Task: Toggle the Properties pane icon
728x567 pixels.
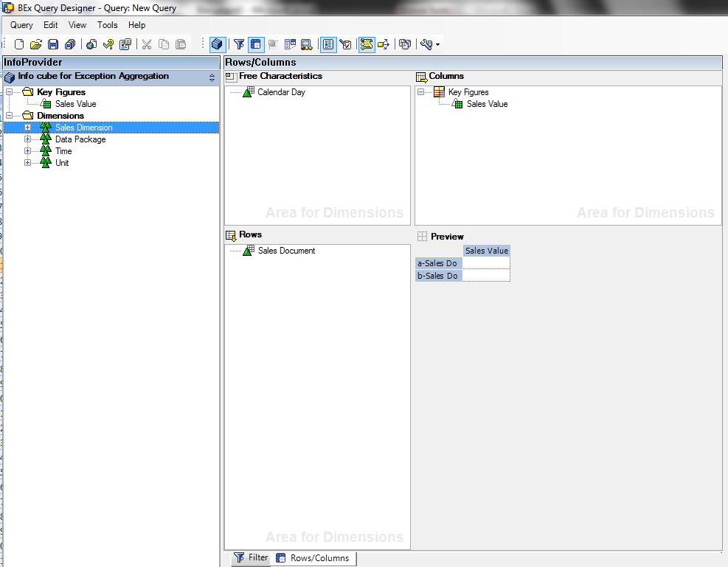Action: pos(328,44)
